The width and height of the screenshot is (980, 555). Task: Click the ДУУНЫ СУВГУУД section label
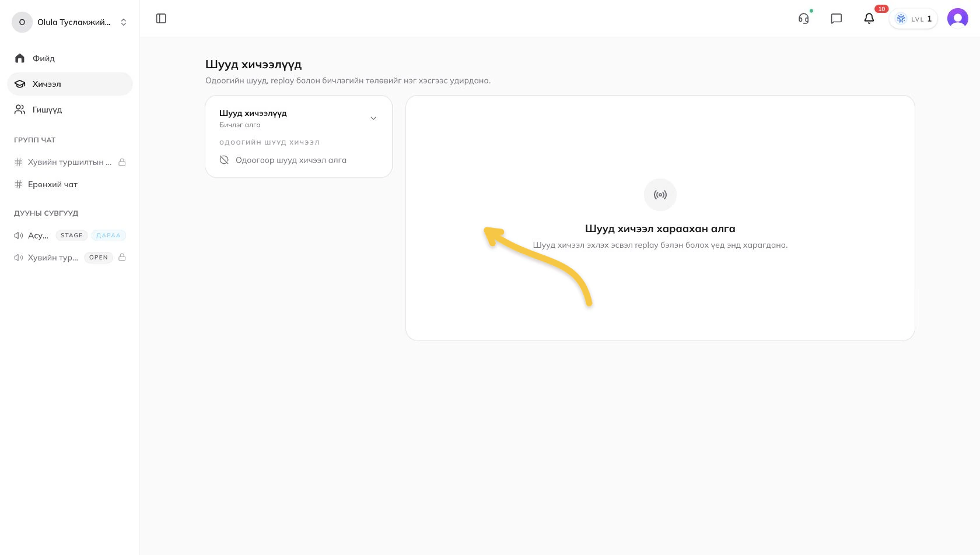coord(46,213)
